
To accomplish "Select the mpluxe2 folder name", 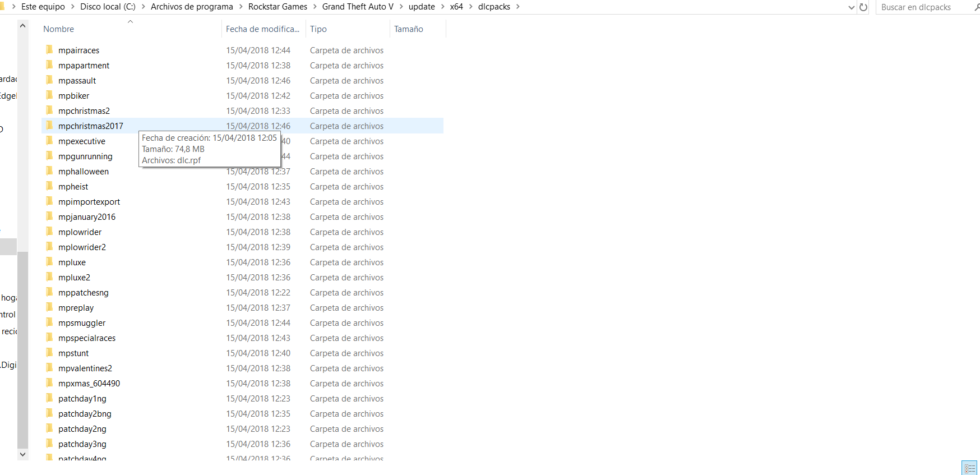I will pyautogui.click(x=74, y=278).
